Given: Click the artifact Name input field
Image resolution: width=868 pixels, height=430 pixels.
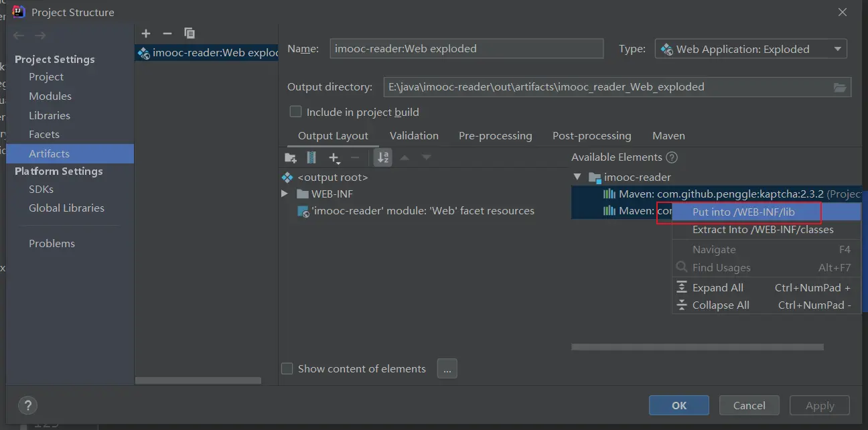Looking at the screenshot, I should (x=466, y=49).
